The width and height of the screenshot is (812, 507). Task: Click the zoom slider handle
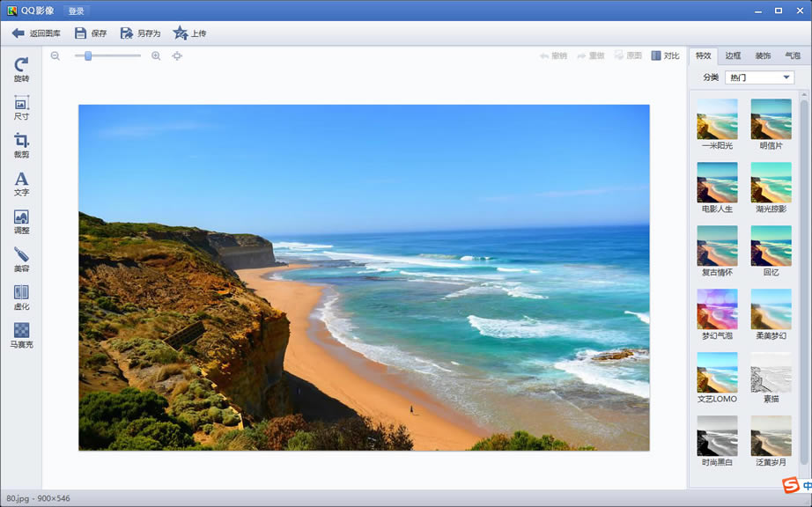[88, 55]
